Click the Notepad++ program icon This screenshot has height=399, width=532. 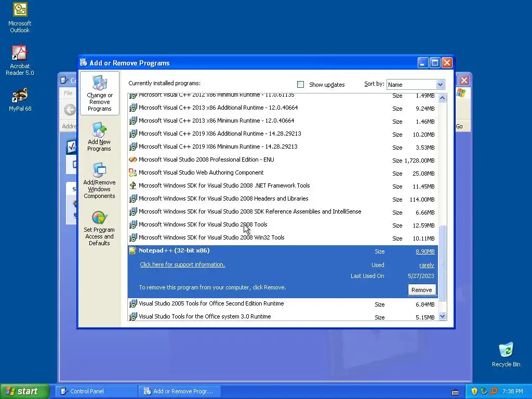point(133,250)
